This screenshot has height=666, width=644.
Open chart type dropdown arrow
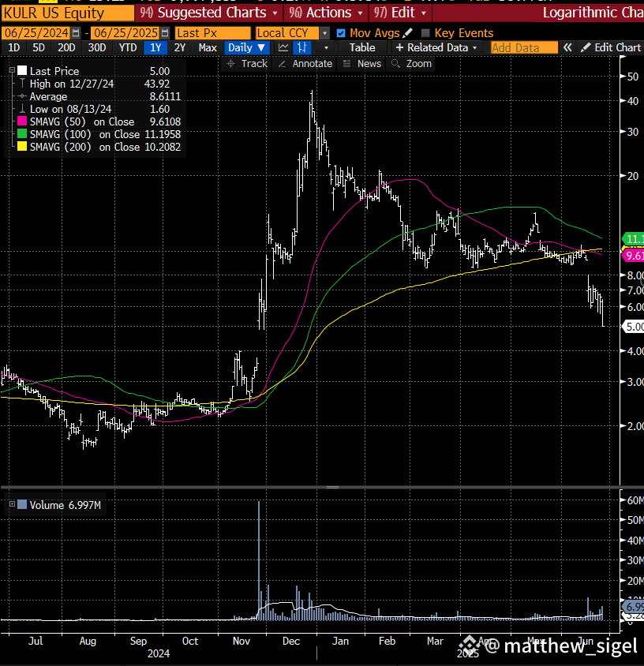(326, 47)
